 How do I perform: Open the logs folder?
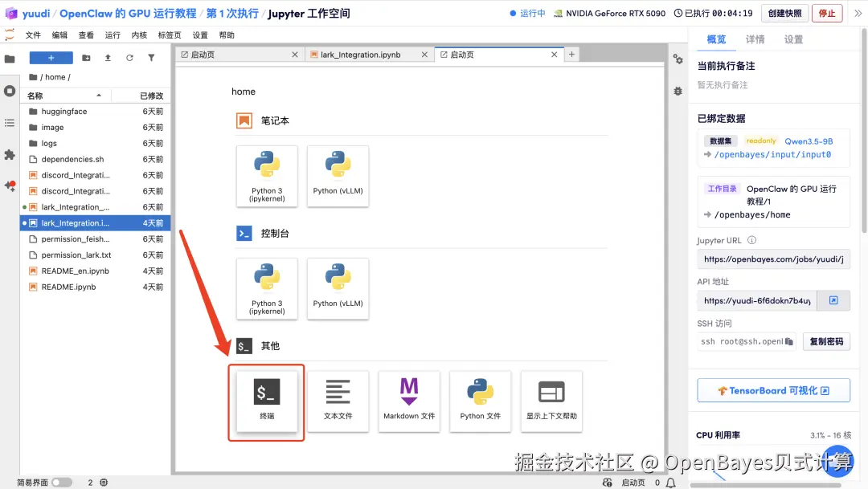(x=95, y=143)
